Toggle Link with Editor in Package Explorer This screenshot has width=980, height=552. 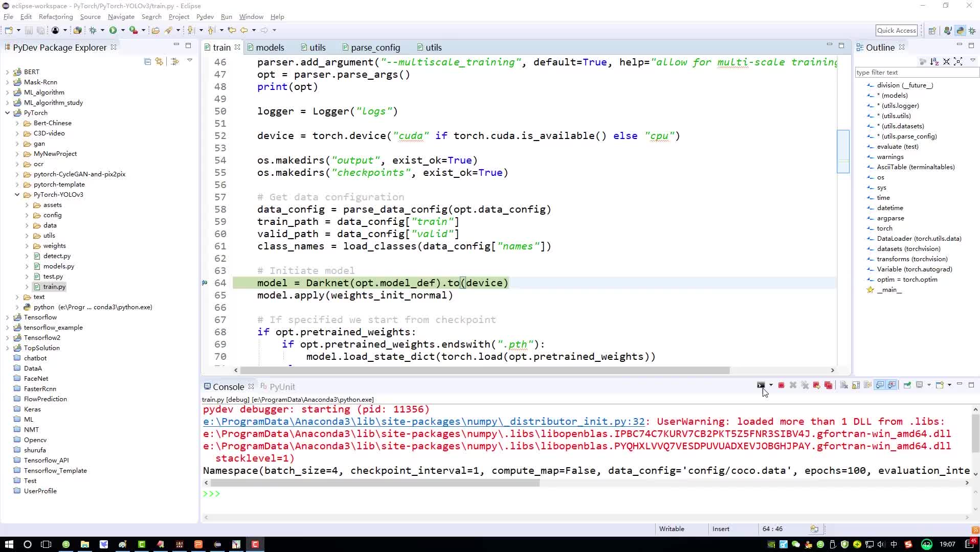click(160, 61)
